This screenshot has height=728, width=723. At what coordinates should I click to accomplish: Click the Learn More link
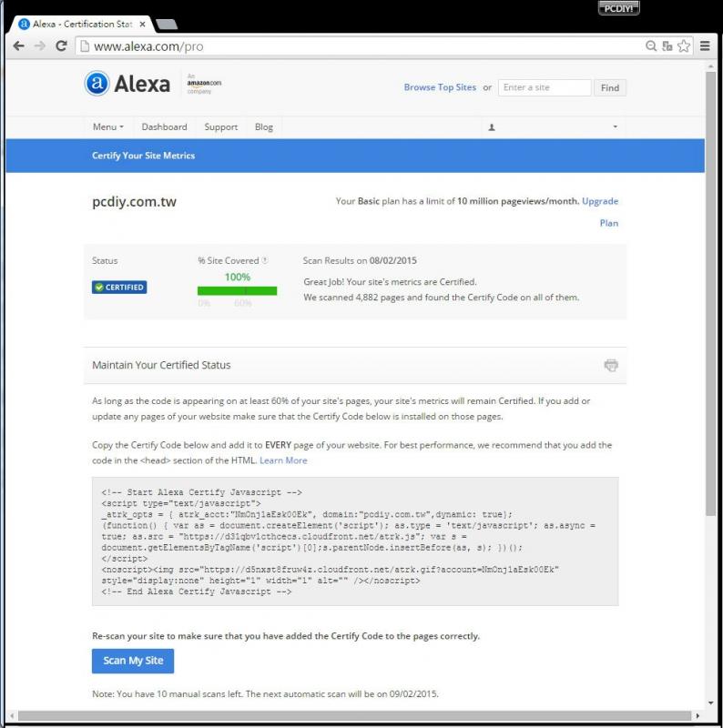(283, 460)
